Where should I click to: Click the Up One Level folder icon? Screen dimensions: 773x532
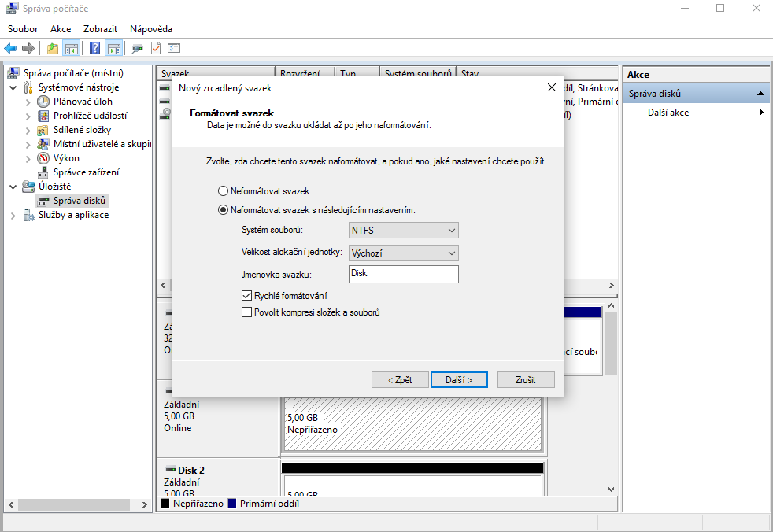[53, 48]
